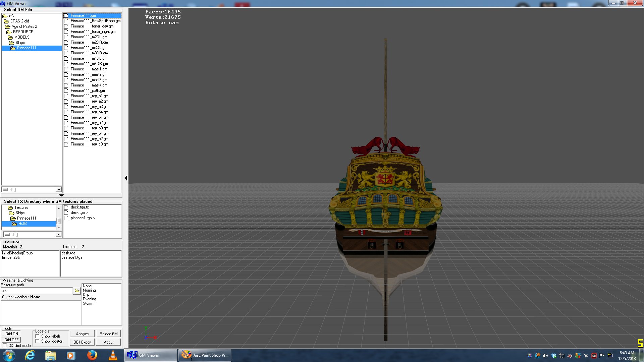The image size is (644, 362).
Task: Click the Pinnace111_mast1.gm file icon
Action: (66, 69)
